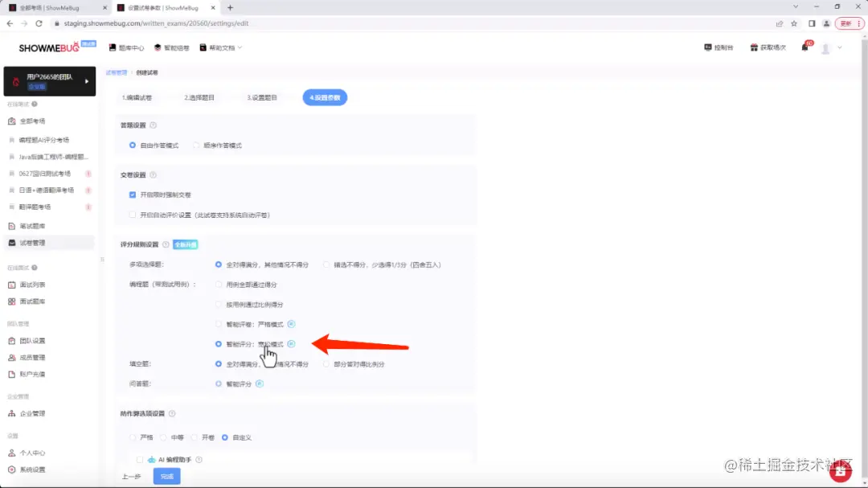Select 中等 anti-cheat radio option

(x=163, y=437)
